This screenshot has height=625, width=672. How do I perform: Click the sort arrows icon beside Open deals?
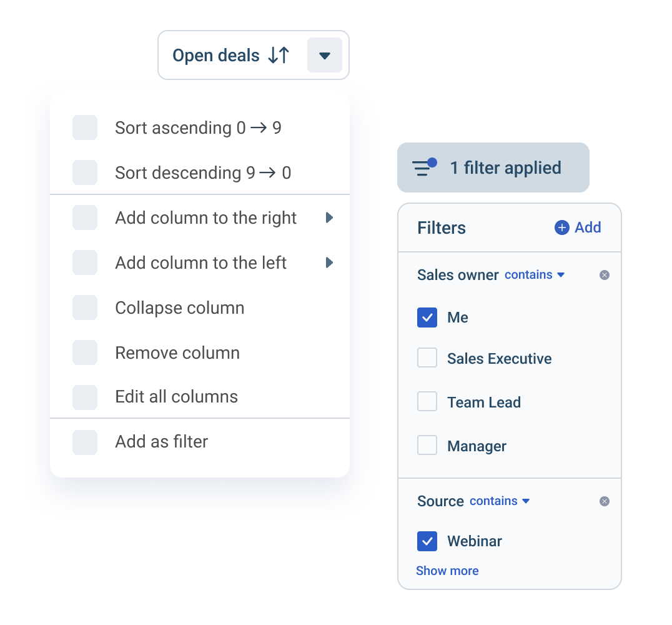279,56
